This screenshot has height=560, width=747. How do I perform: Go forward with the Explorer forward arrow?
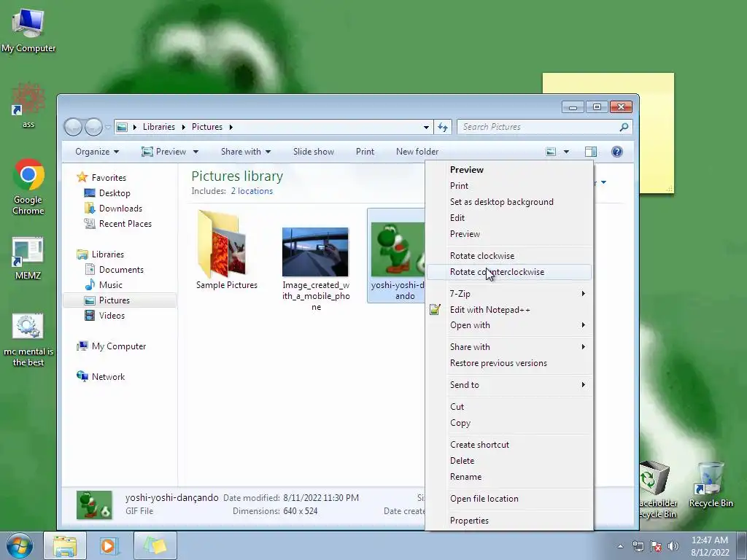click(93, 127)
